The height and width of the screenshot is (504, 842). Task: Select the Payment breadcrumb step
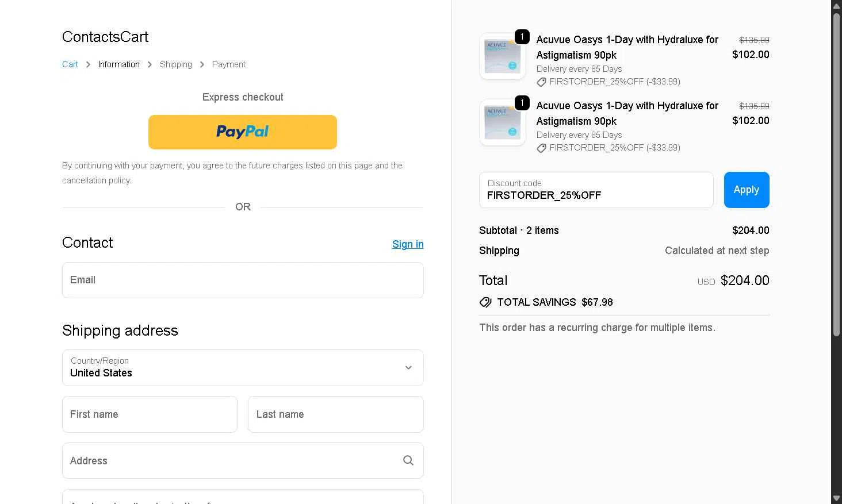pos(229,64)
